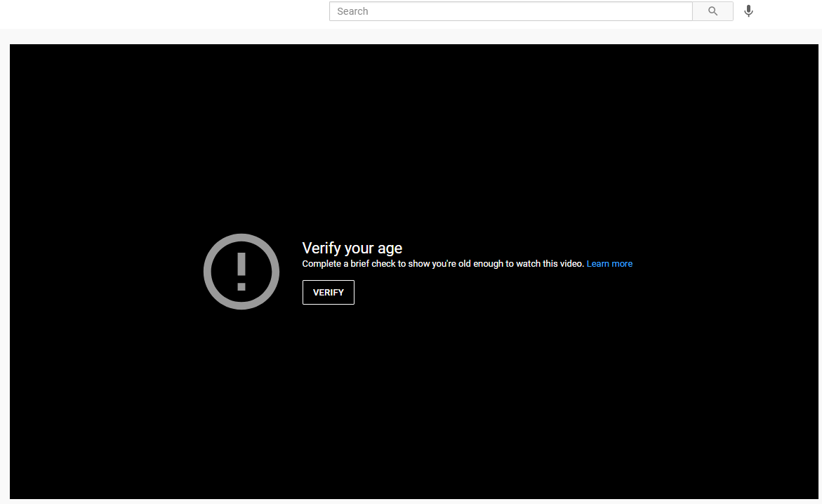Click the exclamation warning icon

241,271
